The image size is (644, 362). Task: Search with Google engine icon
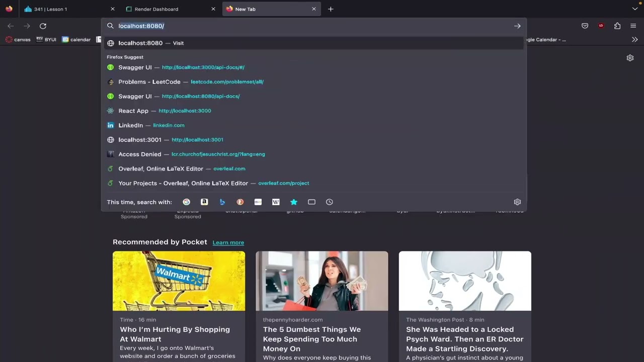[x=186, y=202]
